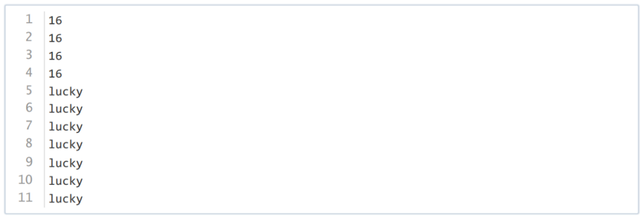Select line number 4 in the gutter
Image resolution: width=644 pixels, height=217 pixels.
(29, 73)
